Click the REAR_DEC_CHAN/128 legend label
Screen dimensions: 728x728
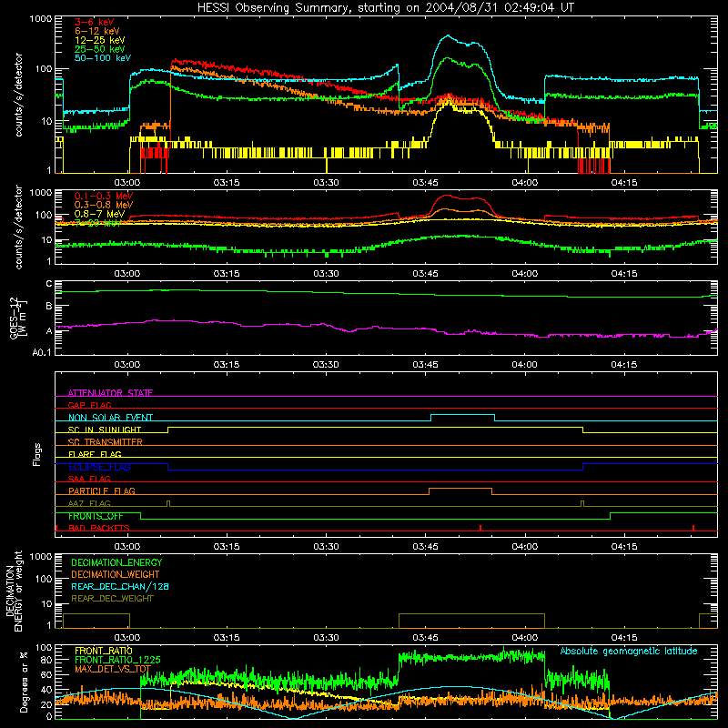pos(120,587)
